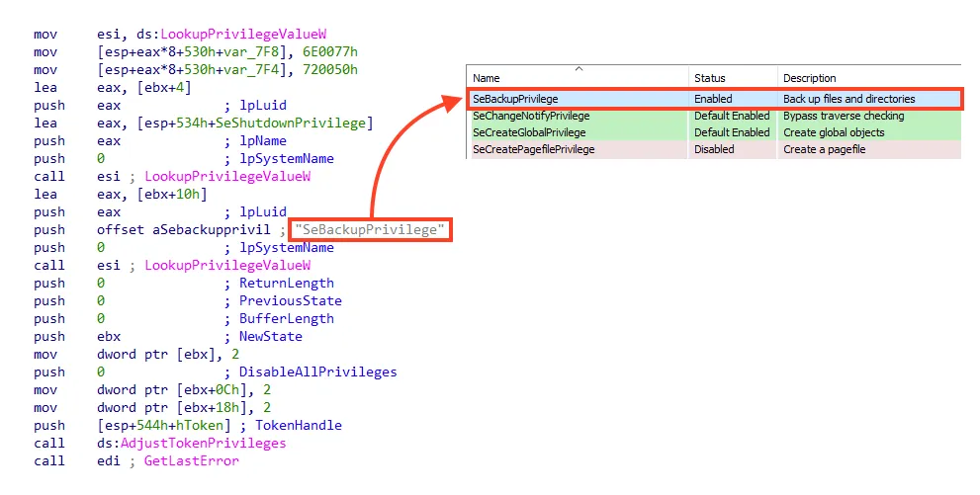This screenshot has height=495, width=980.
Task: Click the 'Create global objects' description
Action: 834,132
